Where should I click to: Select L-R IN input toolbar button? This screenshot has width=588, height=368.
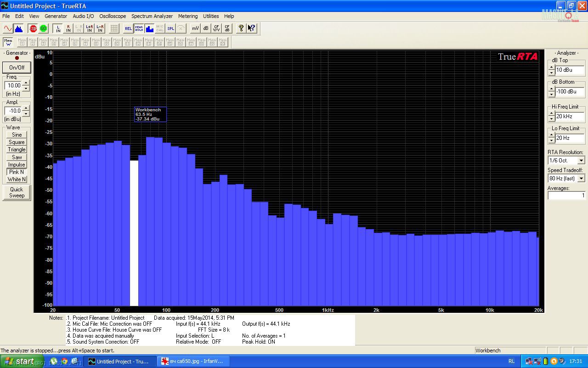[100, 29]
